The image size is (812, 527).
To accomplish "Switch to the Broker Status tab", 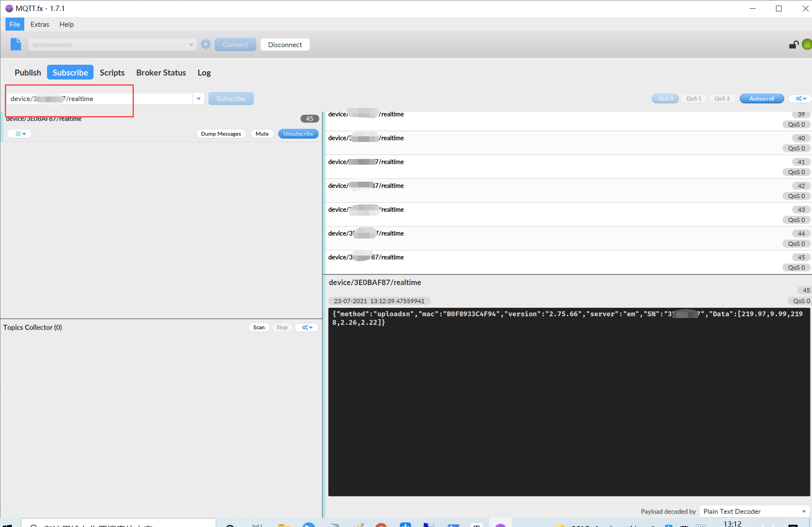I will click(x=161, y=73).
